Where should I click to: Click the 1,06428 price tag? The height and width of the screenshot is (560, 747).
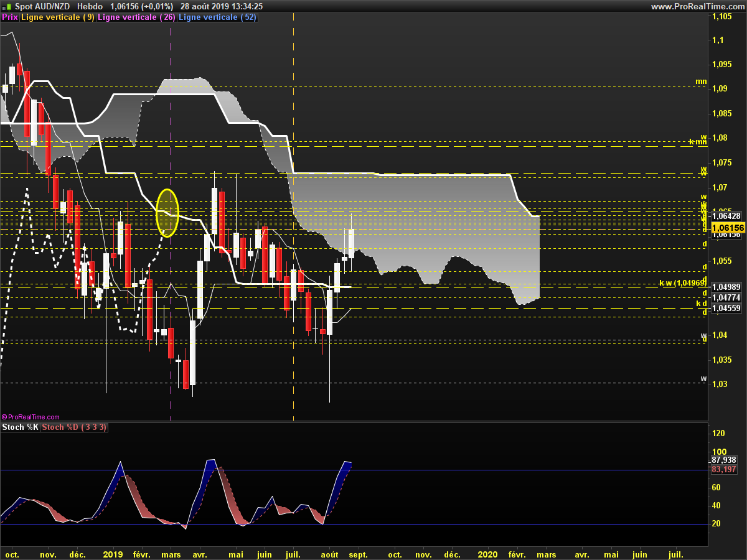point(726,216)
